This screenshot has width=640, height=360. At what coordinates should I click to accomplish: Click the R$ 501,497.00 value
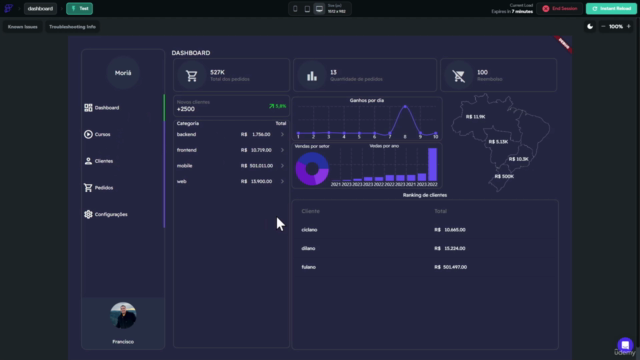451,267
